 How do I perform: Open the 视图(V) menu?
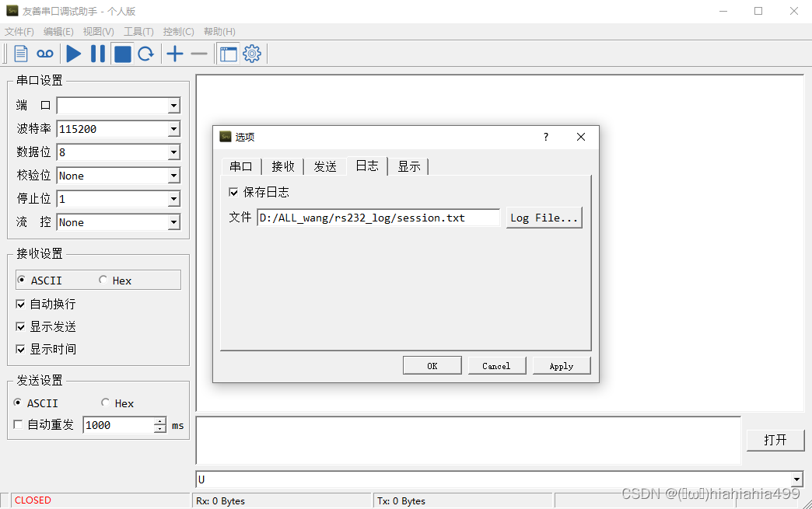(x=99, y=32)
